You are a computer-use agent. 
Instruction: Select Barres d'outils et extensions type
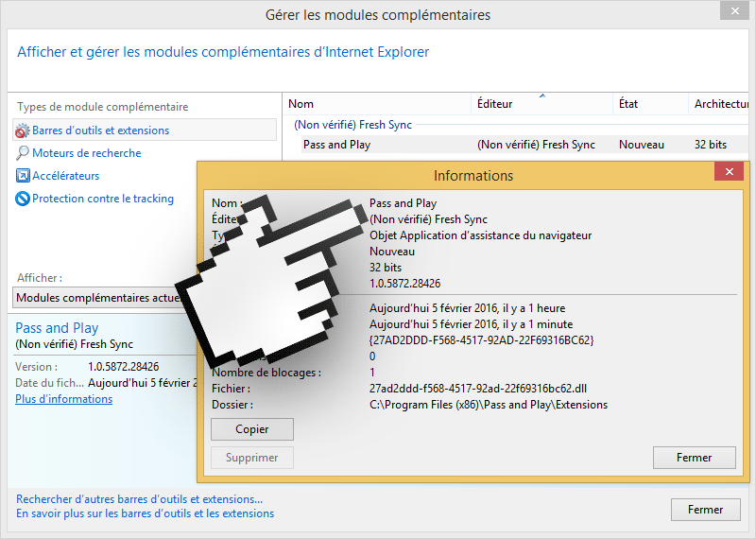click(x=145, y=130)
